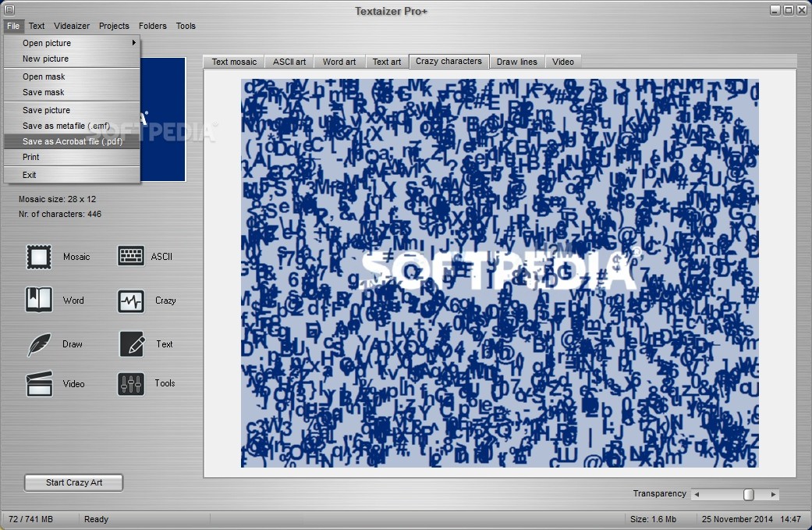812x530 pixels.
Task: Click the source picture preview thumbnail
Action: coord(162,119)
